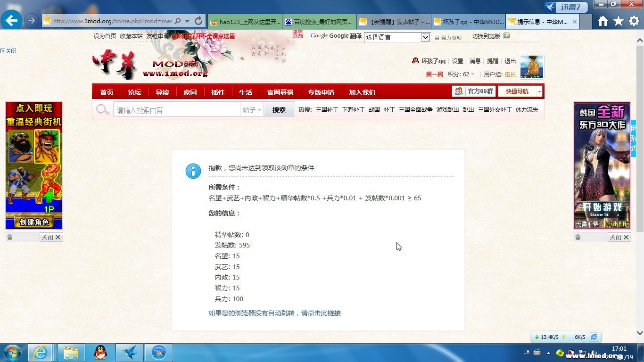
Task: Expand the Google Translate language dropdown
Action: coord(425,37)
